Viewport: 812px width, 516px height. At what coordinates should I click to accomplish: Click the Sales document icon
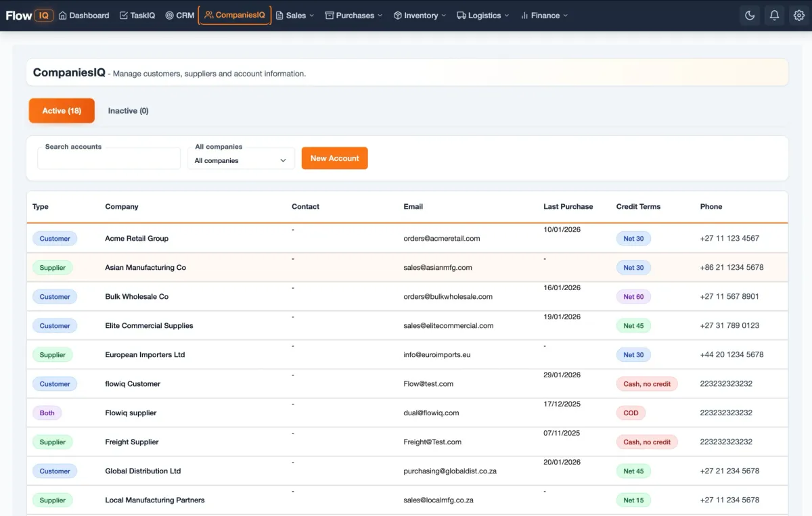tap(279, 15)
